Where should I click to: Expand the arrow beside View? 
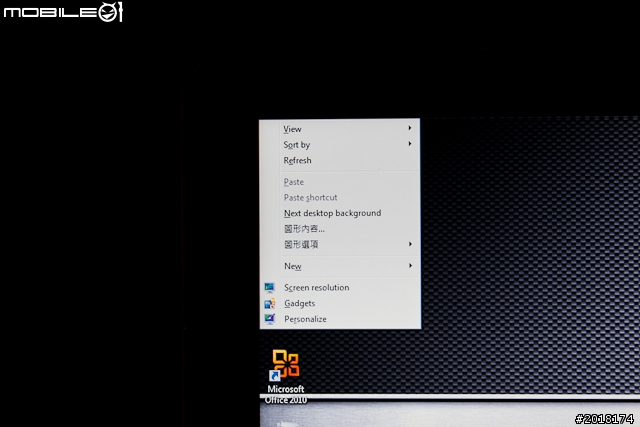click(410, 128)
